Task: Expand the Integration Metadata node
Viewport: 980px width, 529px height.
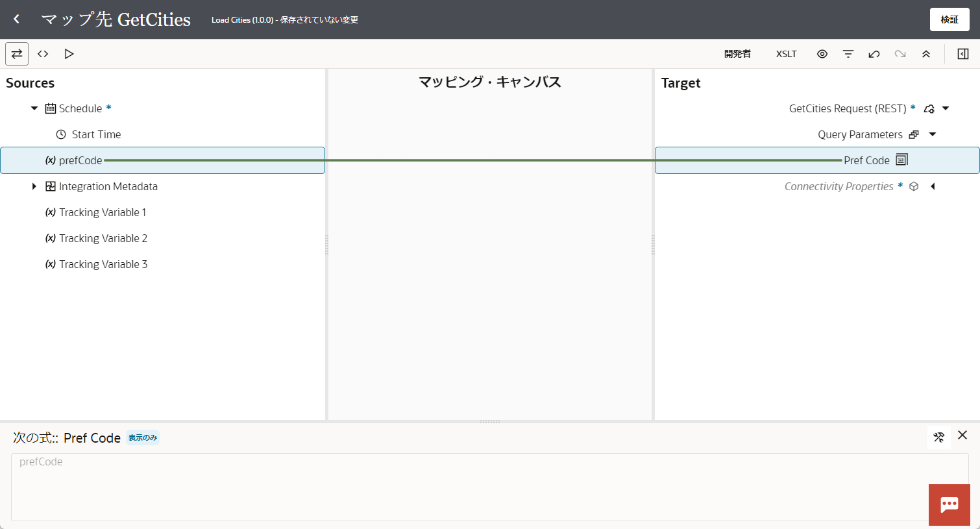Action: (x=34, y=186)
